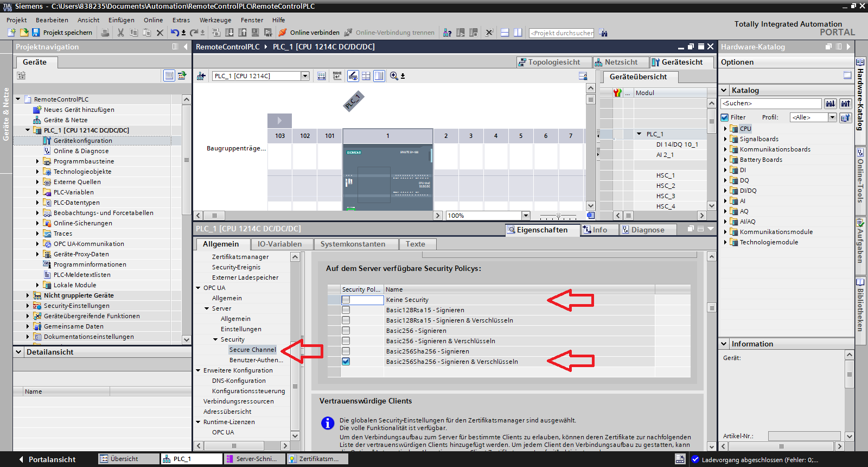Screen dimensions: 868x467
Task: Open the Zertifikatsm... editor button
Action: coord(317,459)
